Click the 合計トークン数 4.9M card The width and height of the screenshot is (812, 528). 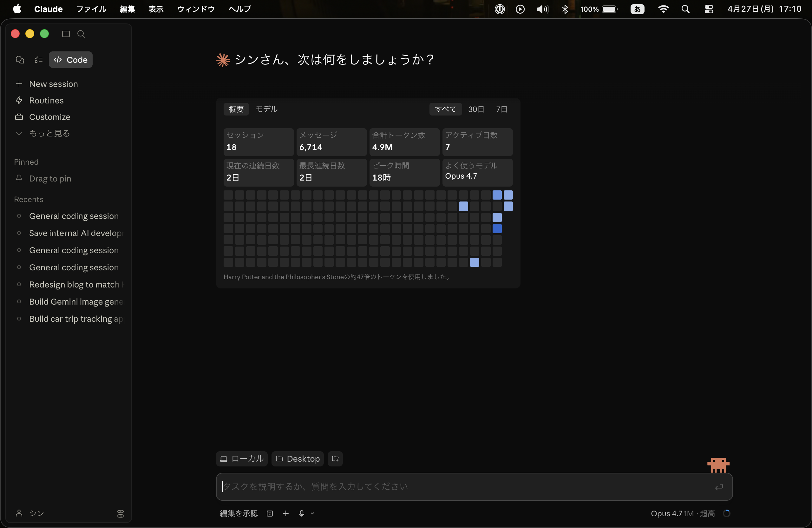405,142
